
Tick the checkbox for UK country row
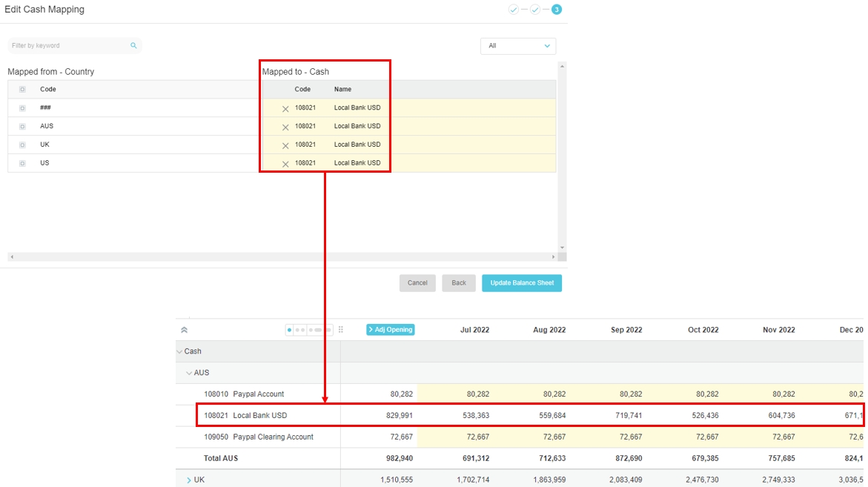(22, 145)
